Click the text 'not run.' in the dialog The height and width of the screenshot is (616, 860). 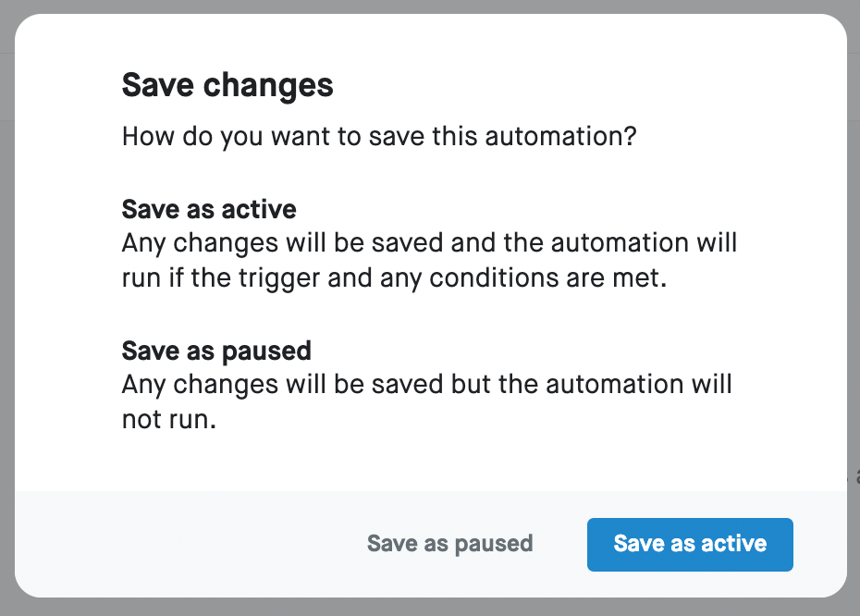168,419
